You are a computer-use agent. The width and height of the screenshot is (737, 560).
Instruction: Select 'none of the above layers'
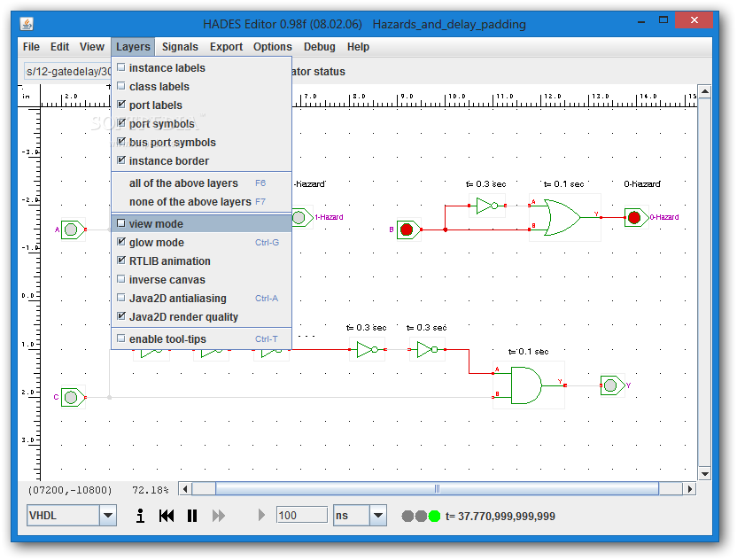tap(202, 202)
